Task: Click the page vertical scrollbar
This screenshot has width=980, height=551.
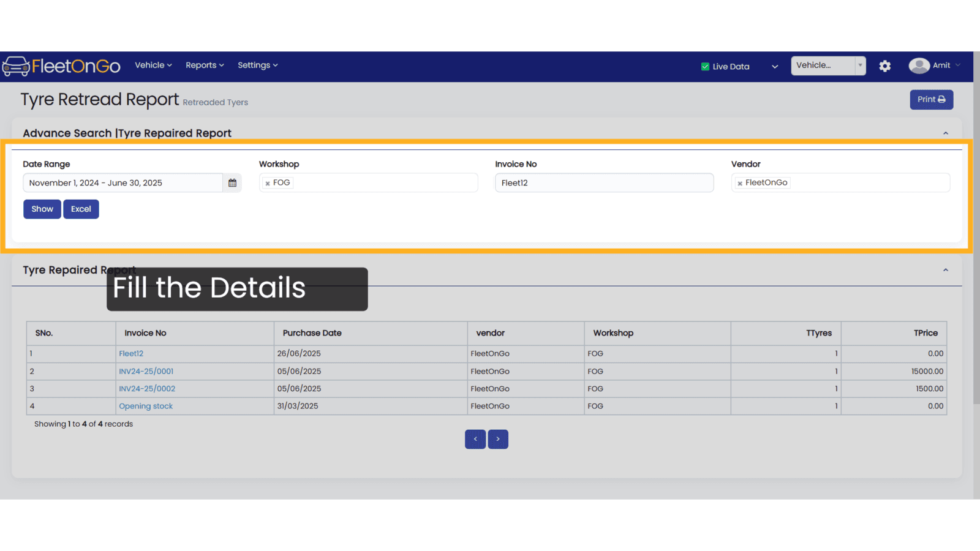Action: pyautogui.click(x=976, y=228)
